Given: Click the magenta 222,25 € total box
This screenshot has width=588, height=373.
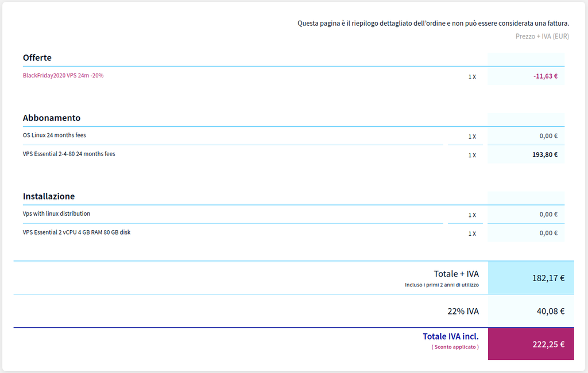Looking at the screenshot, I should pos(531,344).
